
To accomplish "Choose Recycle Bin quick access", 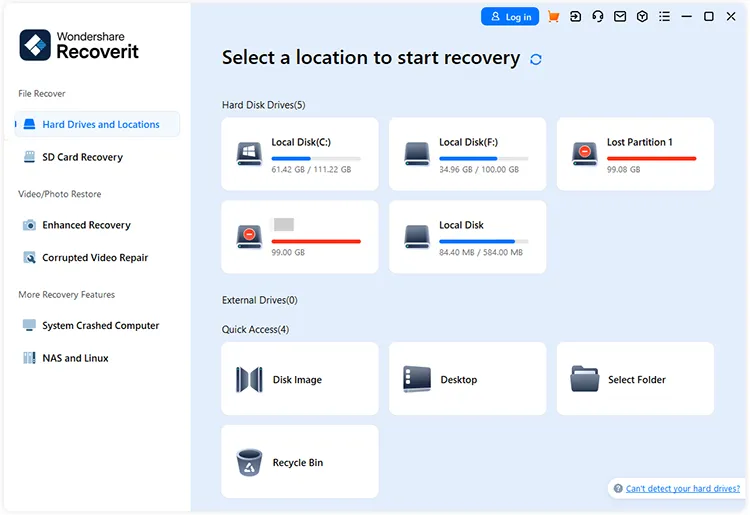I will point(300,461).
